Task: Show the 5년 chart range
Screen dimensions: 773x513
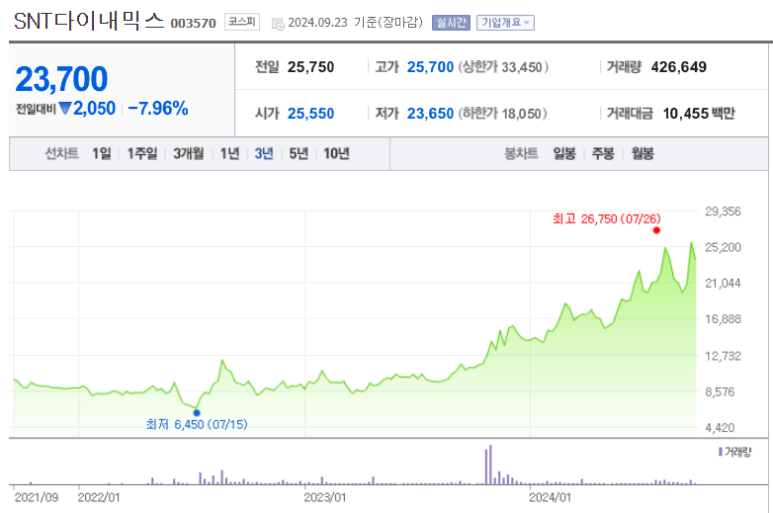Action: click(298, 154)
